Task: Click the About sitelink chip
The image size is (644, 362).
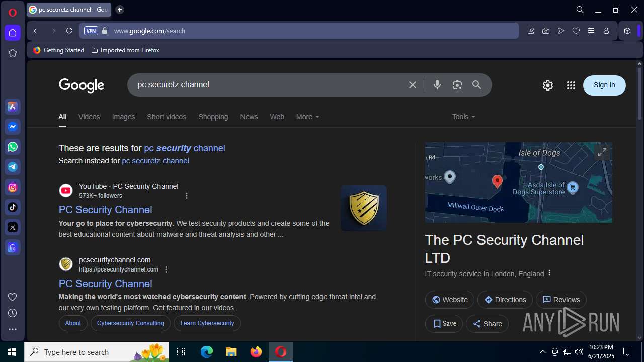Action: [x=73, y=323]
